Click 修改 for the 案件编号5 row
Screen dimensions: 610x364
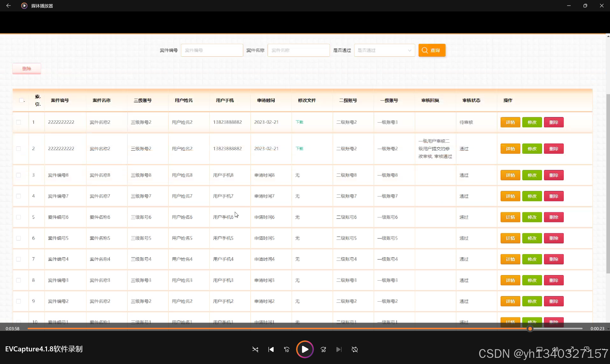(x=532, y=238)
